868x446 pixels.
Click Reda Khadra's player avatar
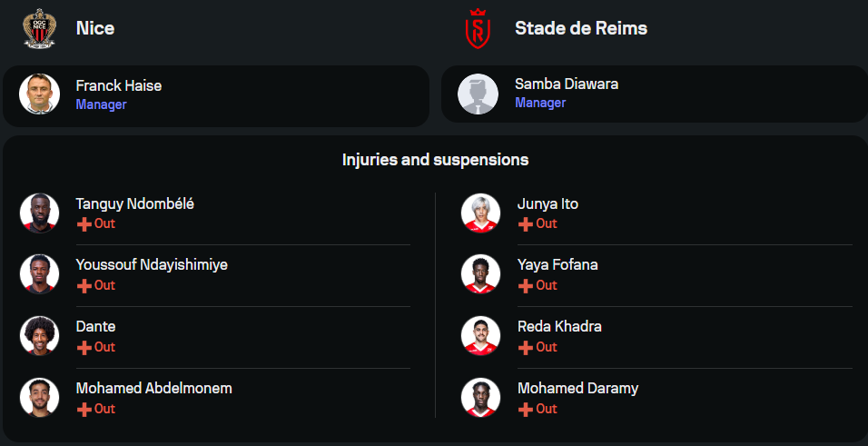click(480, 336)
